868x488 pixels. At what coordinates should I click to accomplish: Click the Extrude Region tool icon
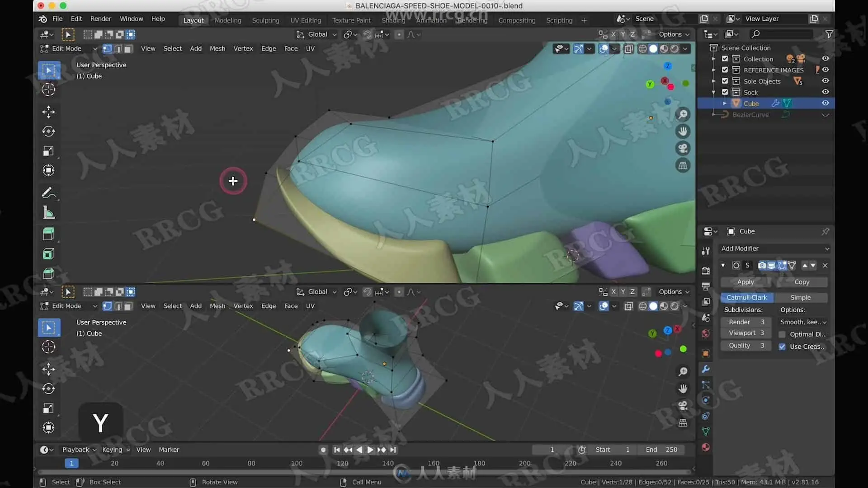pos(48,234)
